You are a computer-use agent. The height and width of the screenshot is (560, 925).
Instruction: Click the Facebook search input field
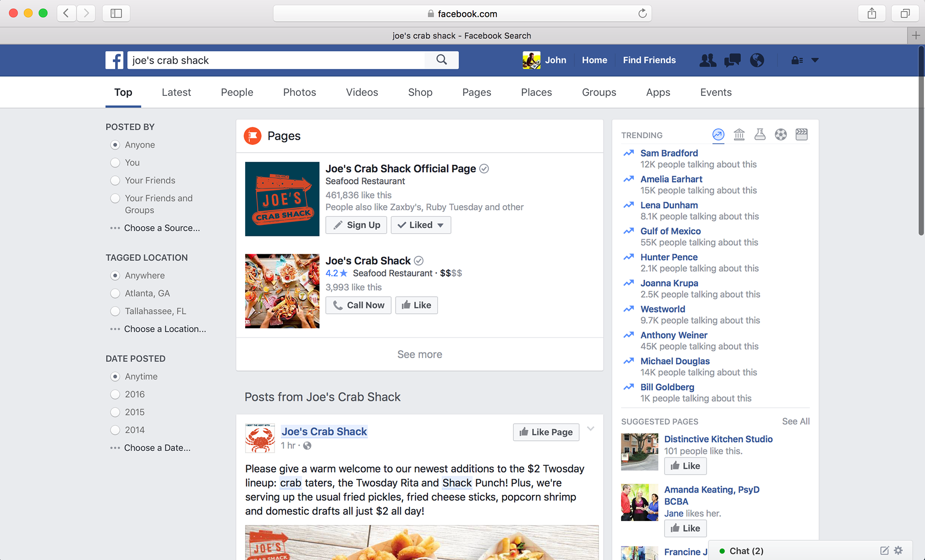coord(276,60)
